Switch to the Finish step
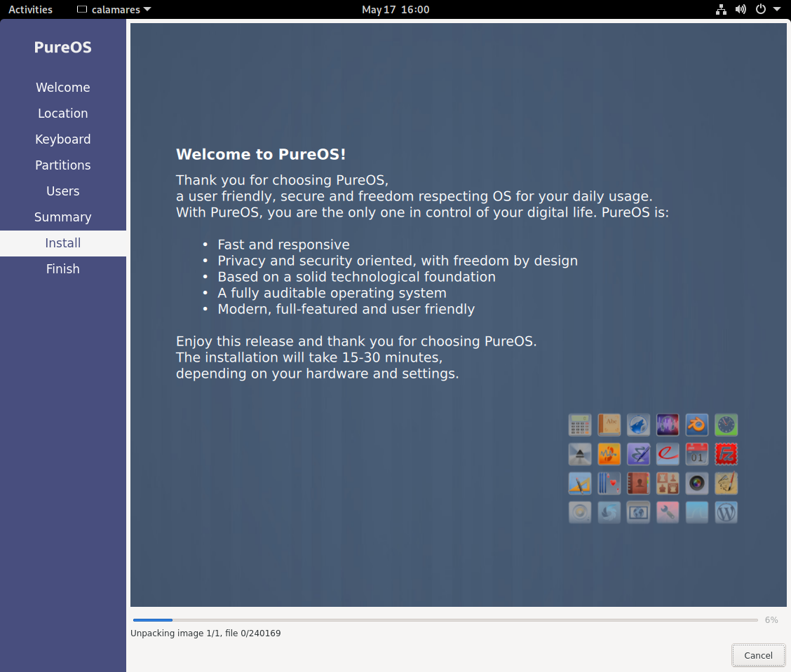This screenshot has height=672, width=791. click(62, 268)
